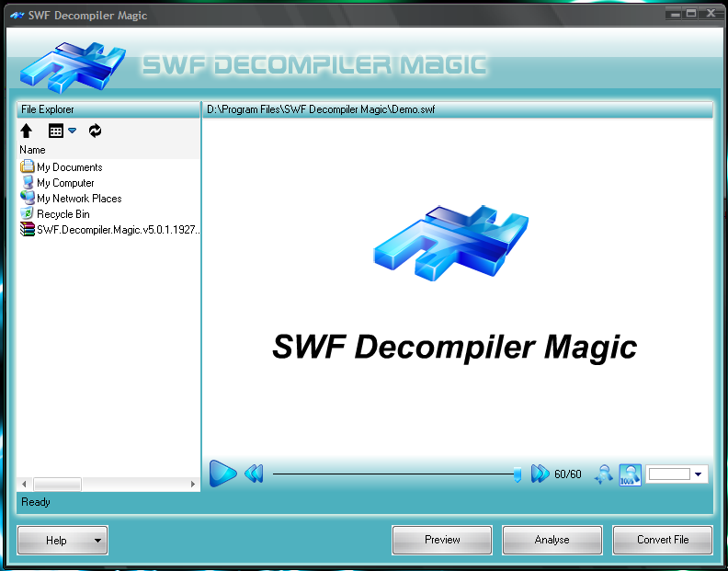Click My Computer icon
This screenshot has width=728, height=571.
pos(28,182)
